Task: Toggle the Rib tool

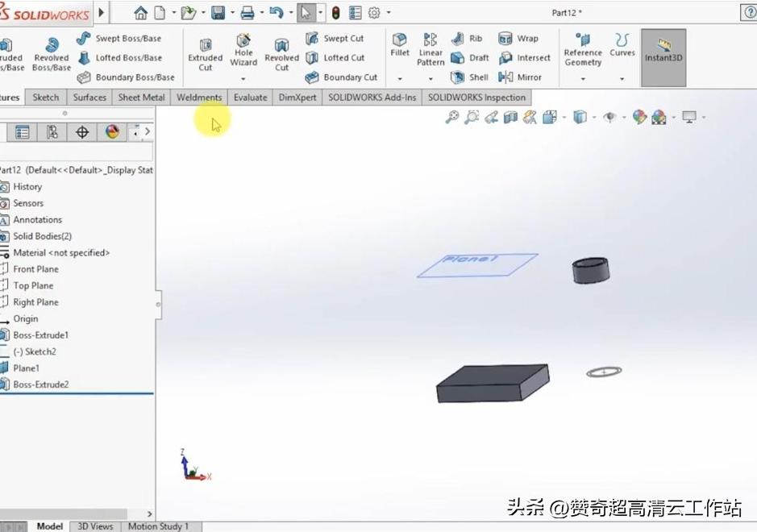Action: 466,38
